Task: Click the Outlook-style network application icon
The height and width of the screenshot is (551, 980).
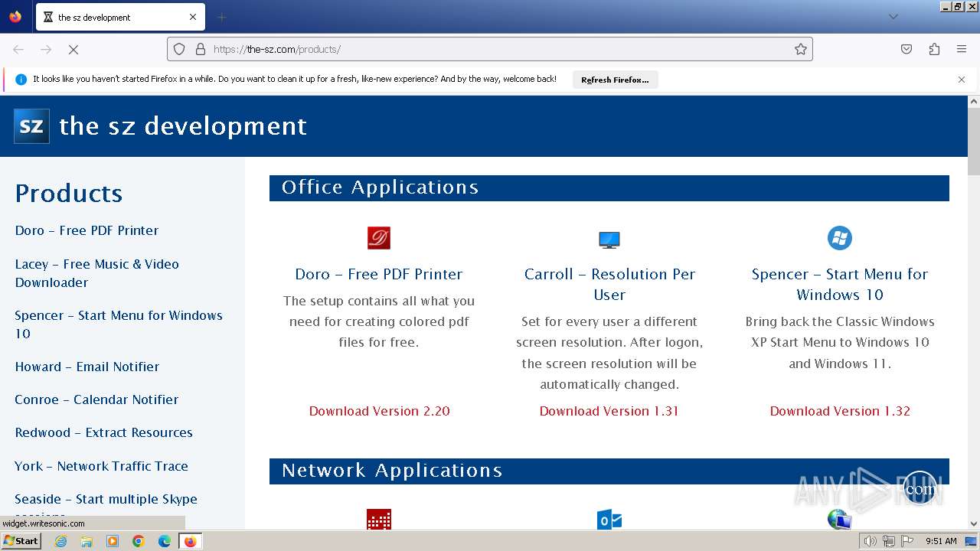Action: click(609, 520)
